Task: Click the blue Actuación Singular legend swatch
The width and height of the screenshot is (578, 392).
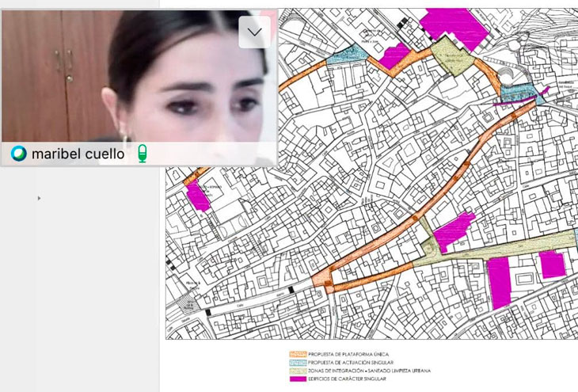Action: tap(297, 362)
